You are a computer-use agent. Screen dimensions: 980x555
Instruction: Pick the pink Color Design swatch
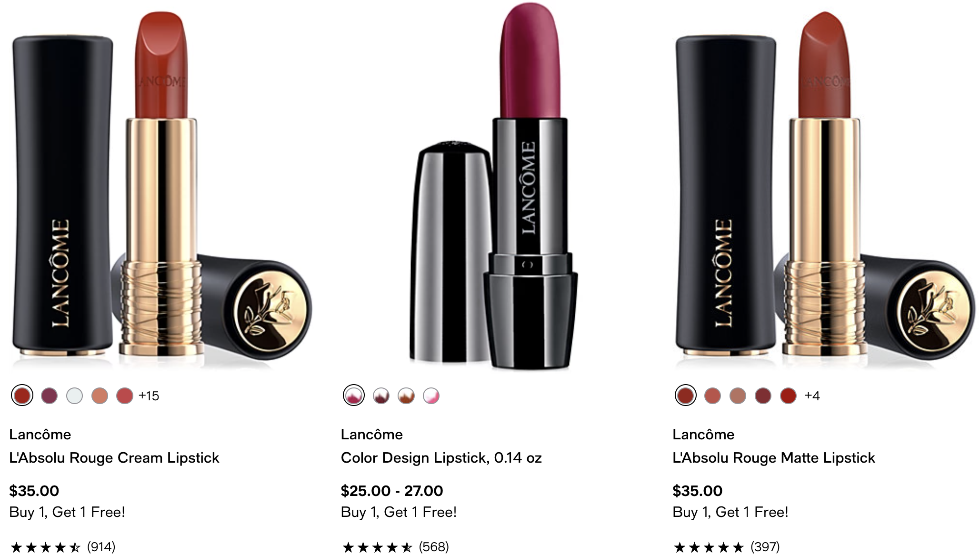pos(431,396)
